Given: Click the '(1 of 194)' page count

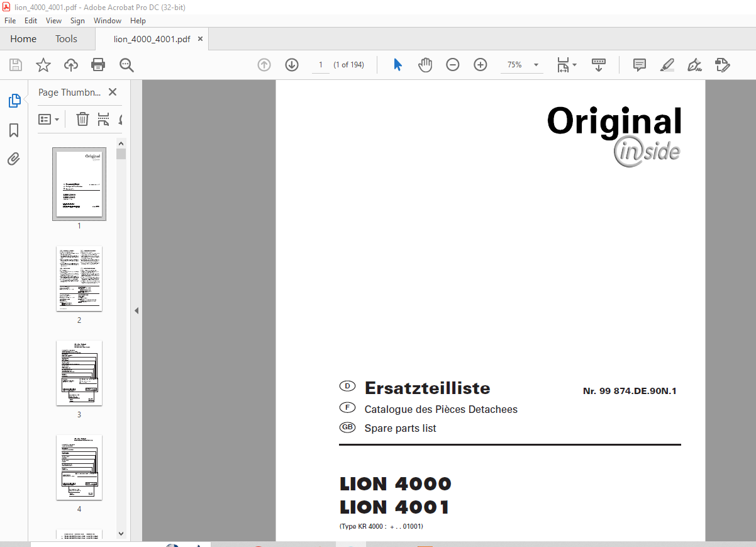Looking at the screenshot, I should [x=348, y=65].
